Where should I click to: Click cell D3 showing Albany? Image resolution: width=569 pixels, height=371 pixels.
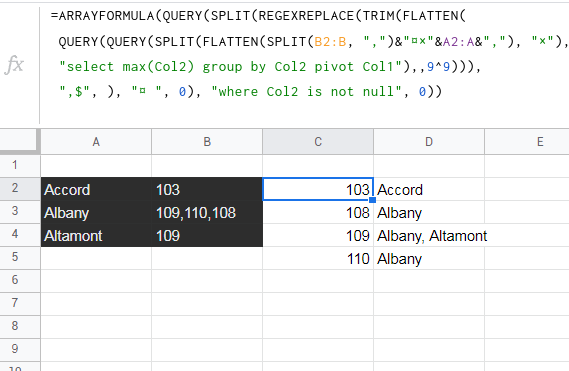429,212
